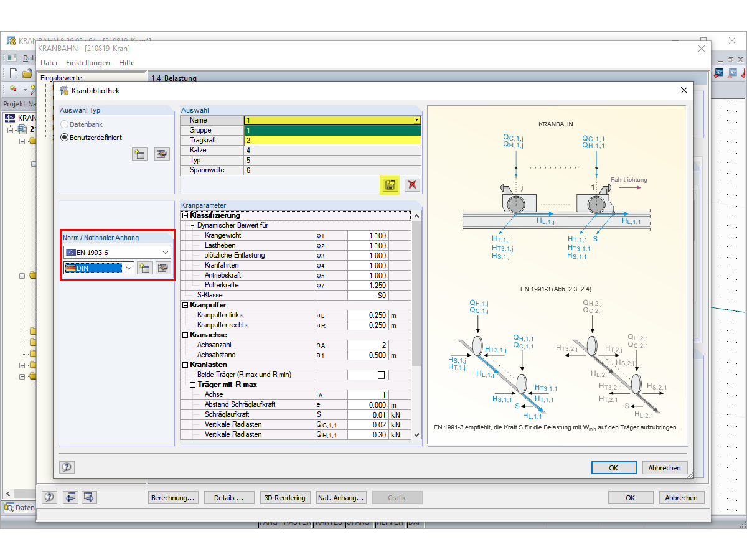This screenshot has height=560, width=747.
Task: Open the Datei menu
Action: point(49,63)
